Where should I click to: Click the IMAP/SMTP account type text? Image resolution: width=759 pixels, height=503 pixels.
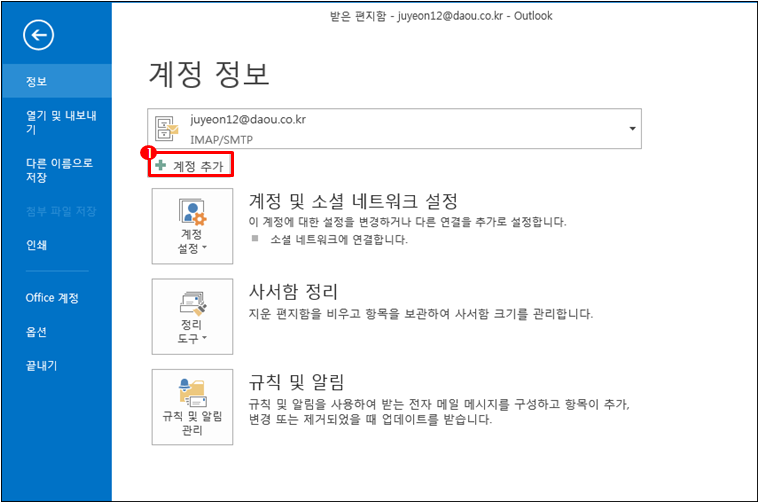pyautogui.click(x=221, y=140)
